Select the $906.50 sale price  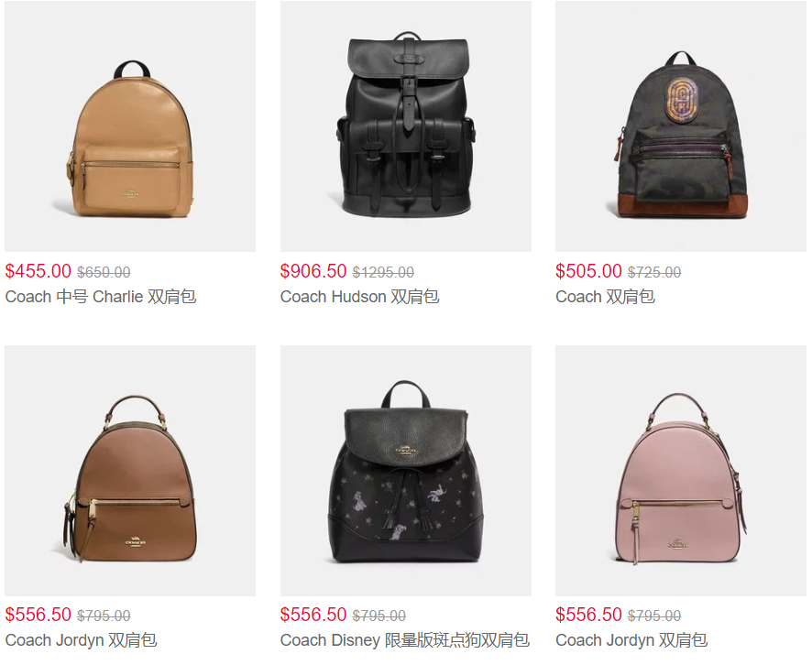pyautogui.click(x=313, y=271)
